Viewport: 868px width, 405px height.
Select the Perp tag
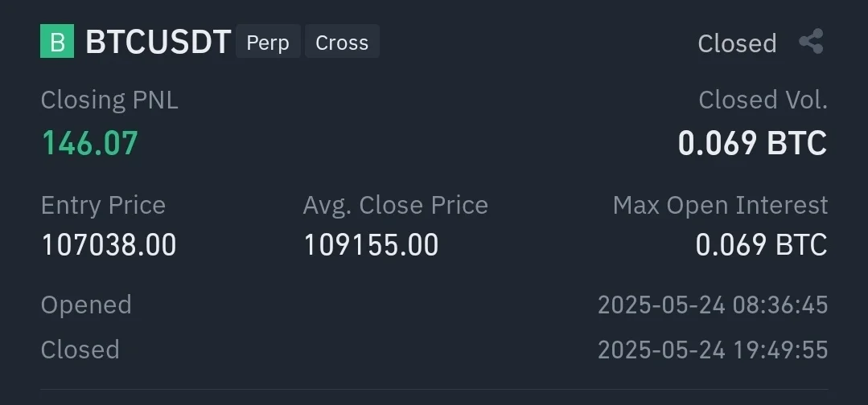pos(268,42)
